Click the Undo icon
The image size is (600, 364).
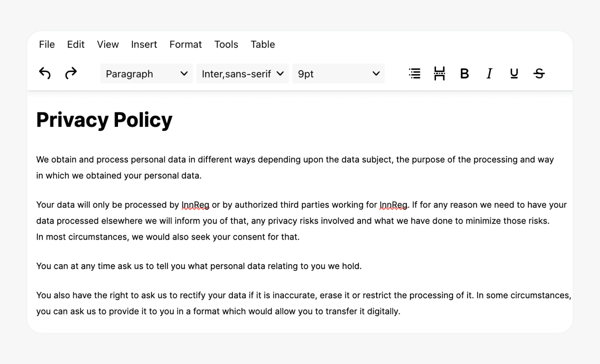coord(44,73)
